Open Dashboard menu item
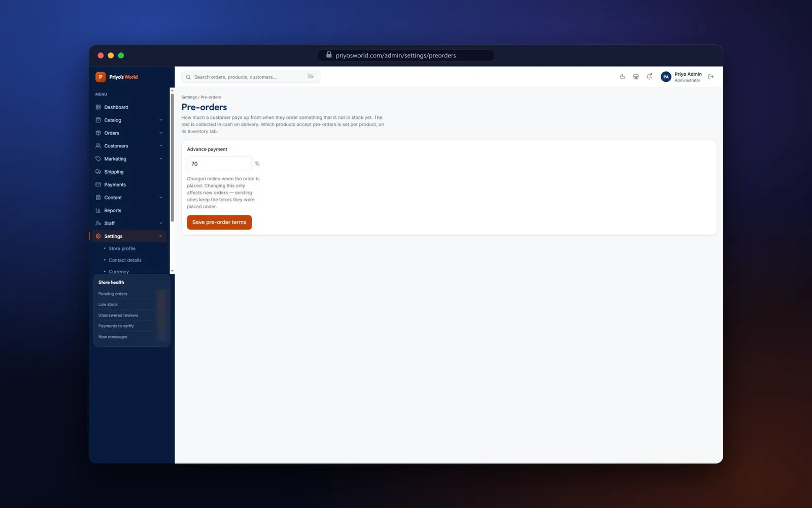This screenshot has width=812, height=508. (130, 107)
